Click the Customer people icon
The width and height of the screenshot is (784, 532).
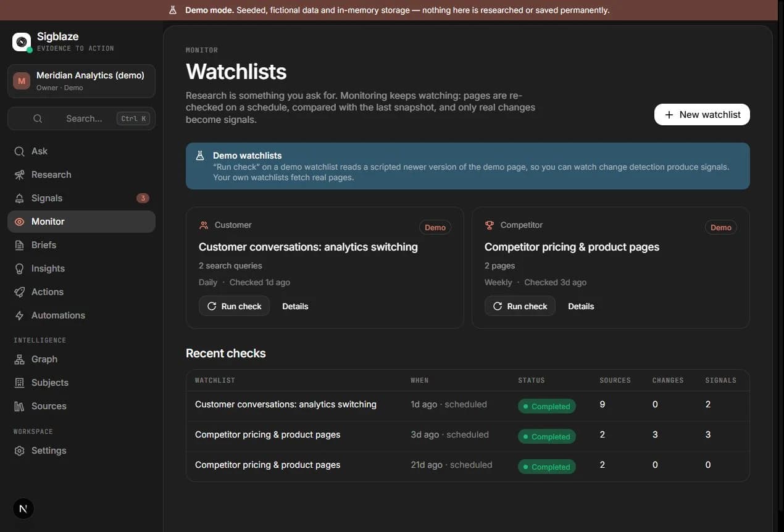coord(204,225)
